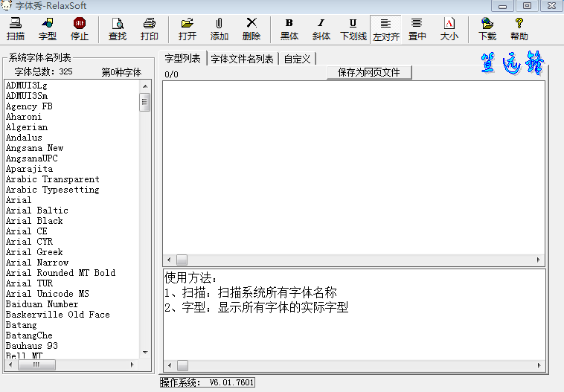Select the Batang font entry
This screenshot has width=564, height=392.
pyautogui.click(x=22, y=325)
